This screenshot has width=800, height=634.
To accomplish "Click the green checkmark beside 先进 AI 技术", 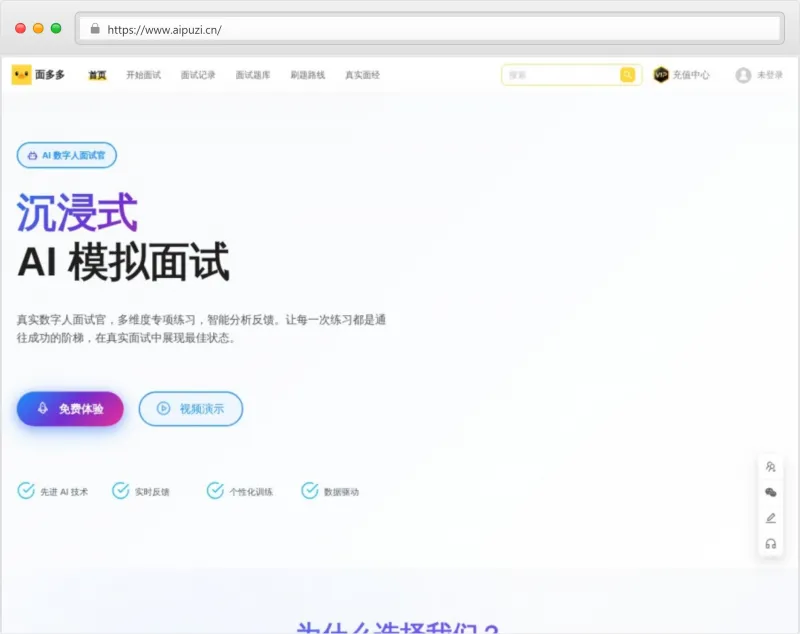I will tap(24, 491).
